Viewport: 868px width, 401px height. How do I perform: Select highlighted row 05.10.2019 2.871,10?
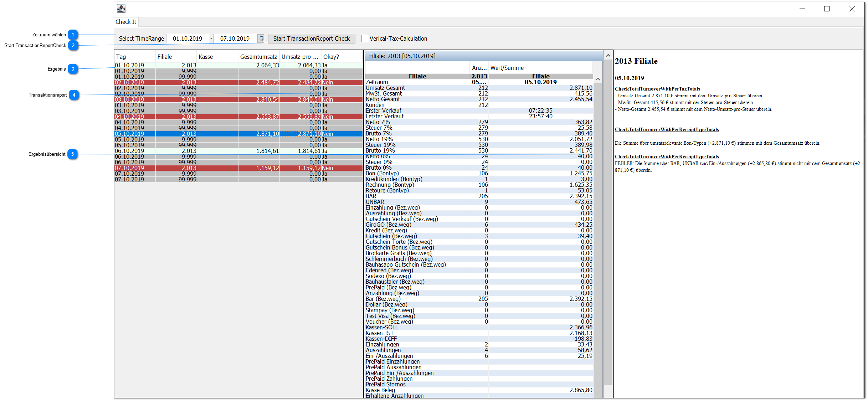238,134
